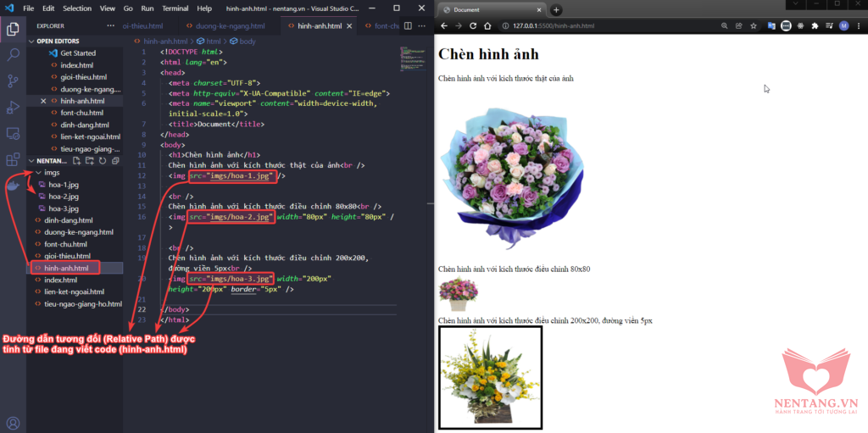Click the New File icon in explorer
The image size is (868, 433).
(x=76, y=160)
